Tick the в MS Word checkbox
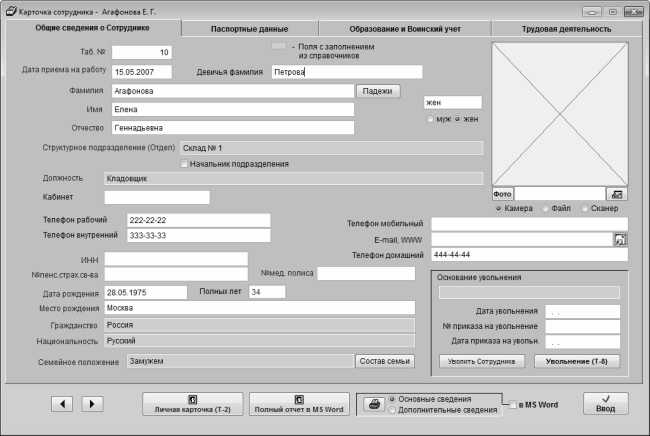This screenshot has height=436, width=650. pyautogui.click(x=514, y=405)
